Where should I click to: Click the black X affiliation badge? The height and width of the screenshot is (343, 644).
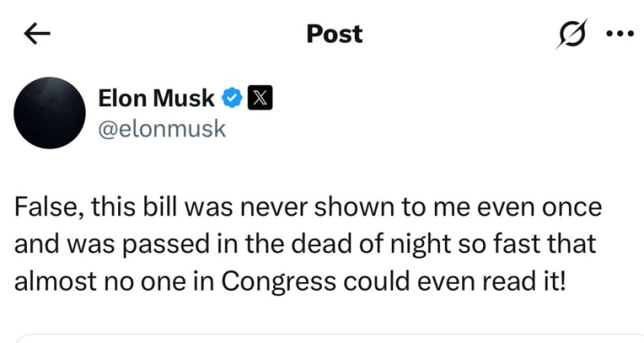(x=260, y=98)
